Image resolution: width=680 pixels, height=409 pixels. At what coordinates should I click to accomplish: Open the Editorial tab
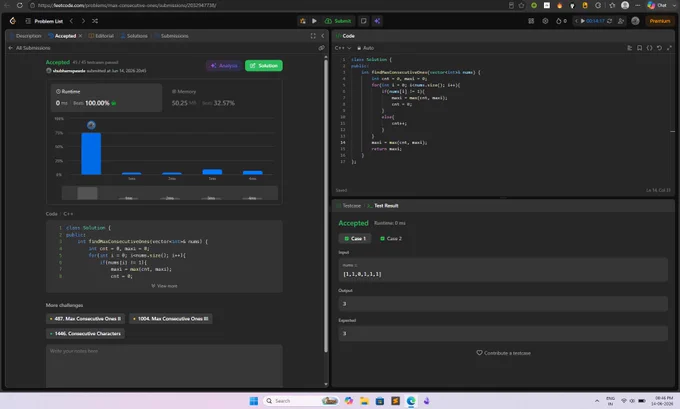tap(101, 36)
